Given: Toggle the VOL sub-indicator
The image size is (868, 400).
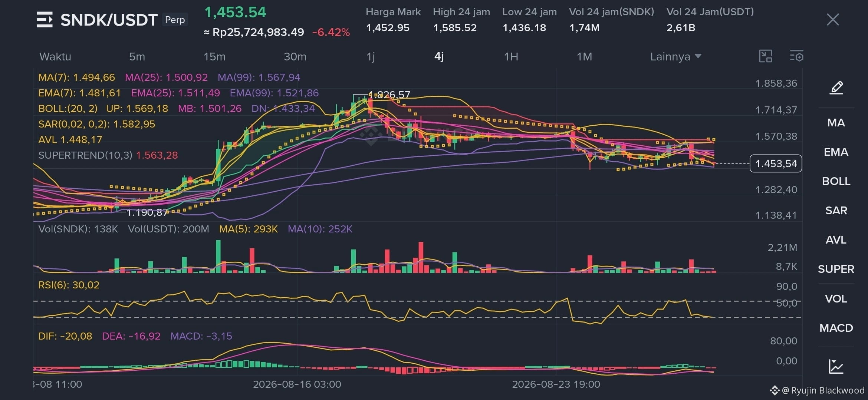Looking at the screenshot, I should tap(836, 299).
